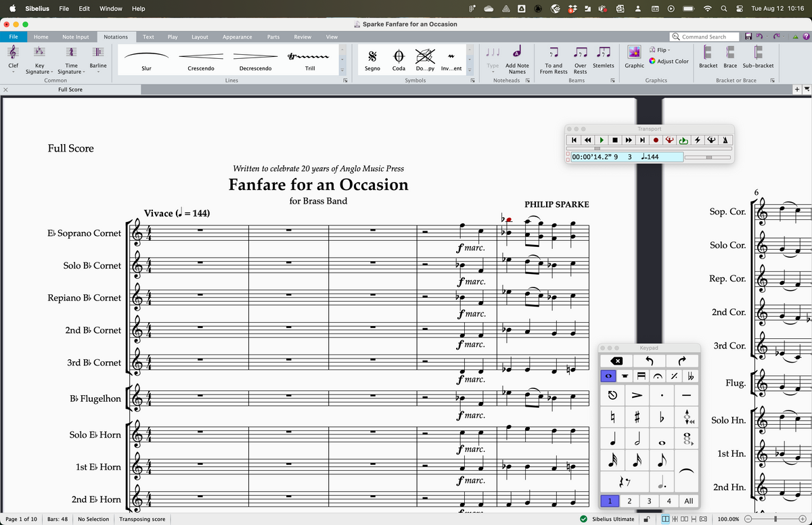Screen dimensions: 812x525
Task: Click the accent articulation on the Keypad
Action: click(x=637, y=394)
